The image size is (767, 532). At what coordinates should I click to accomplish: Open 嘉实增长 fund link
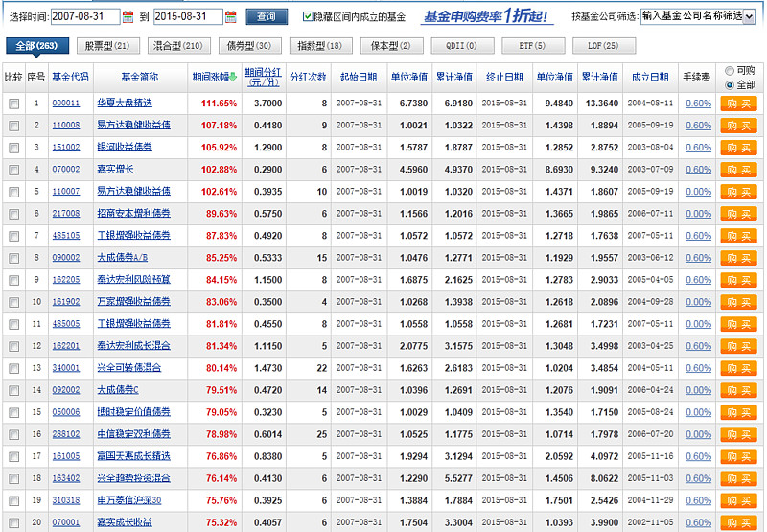point(115,169)
